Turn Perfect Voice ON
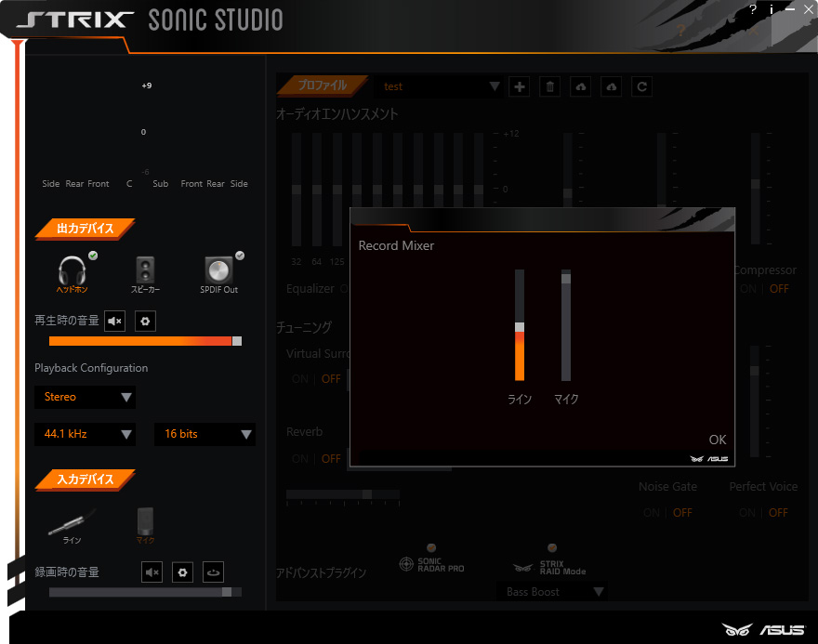 [747, 513]
